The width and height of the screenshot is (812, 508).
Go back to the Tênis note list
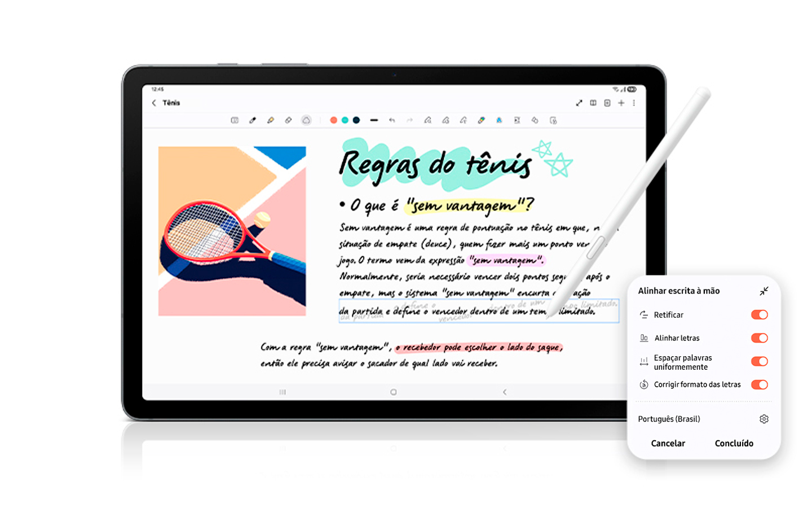tap(153, 103)
